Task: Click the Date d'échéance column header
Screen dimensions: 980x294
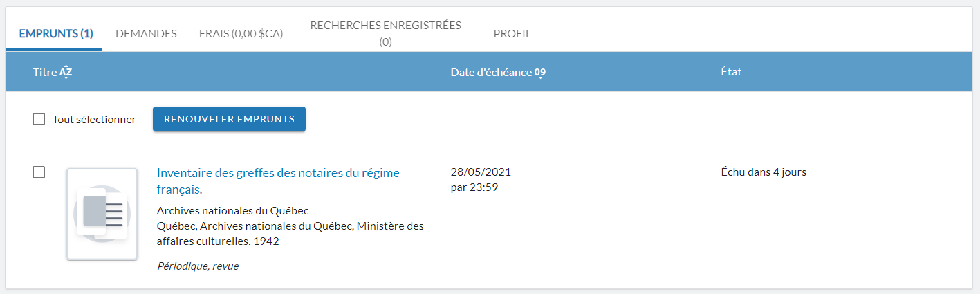Action: coord(491,72)
